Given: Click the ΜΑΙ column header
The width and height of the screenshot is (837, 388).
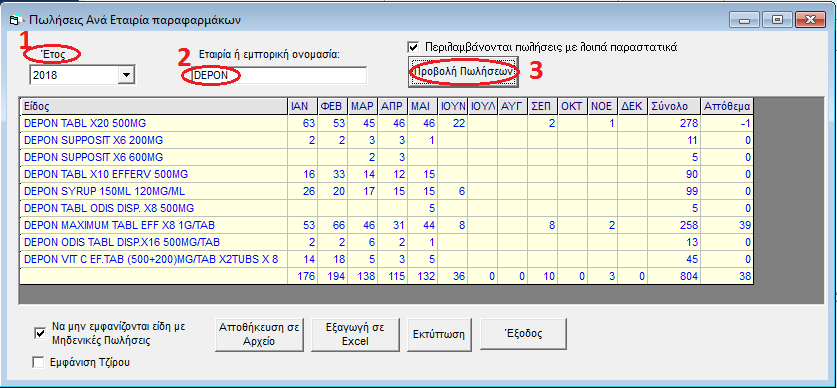Looking at the screenshot, I should pos(422,106).
